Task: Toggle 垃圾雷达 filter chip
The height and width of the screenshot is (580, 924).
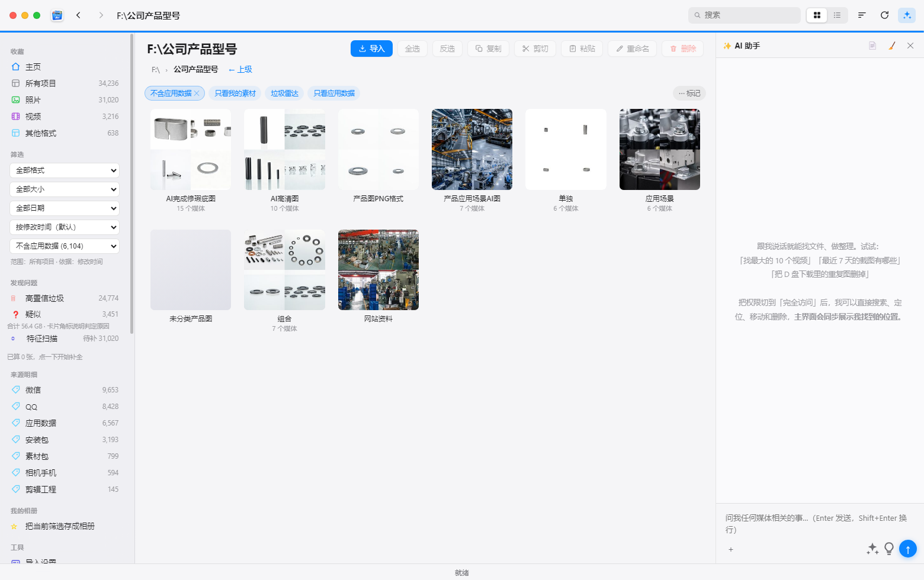Action: tap(284, 93)
